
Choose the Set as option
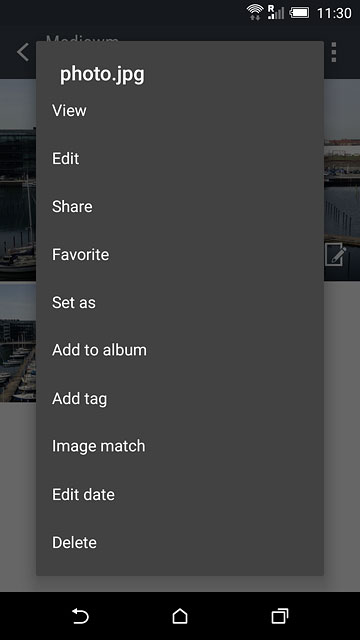[180, 302]
